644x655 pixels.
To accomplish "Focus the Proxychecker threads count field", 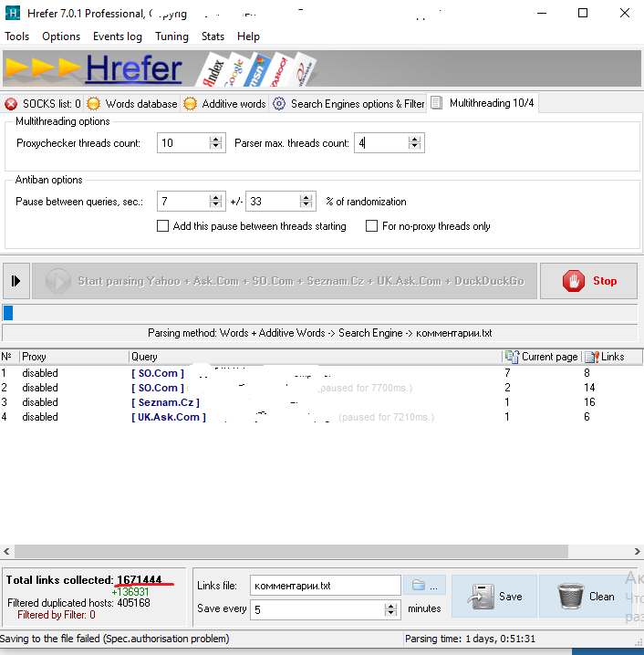I will (x=182, y=143).
